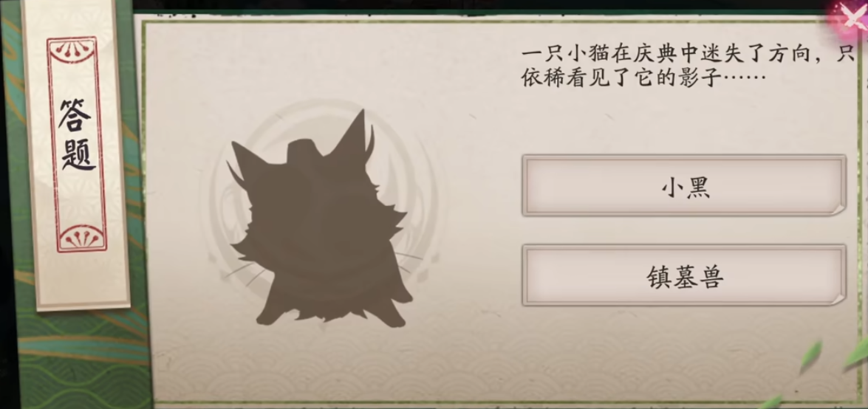The image size is (868, 409).
Task: Choose the answer 小黑
Action: pos(684,186)
